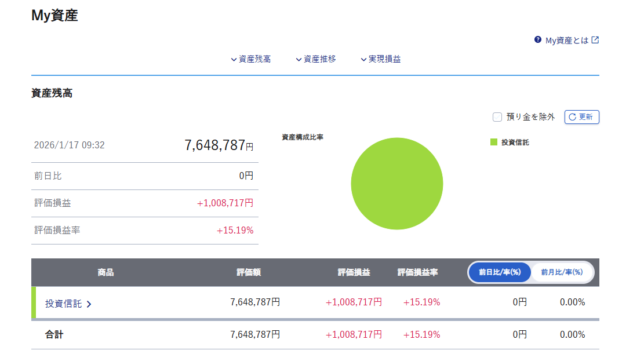Jump to the 実現損益 section
Image resolution: width=644 pixels, height=354 pixels.
384,59
